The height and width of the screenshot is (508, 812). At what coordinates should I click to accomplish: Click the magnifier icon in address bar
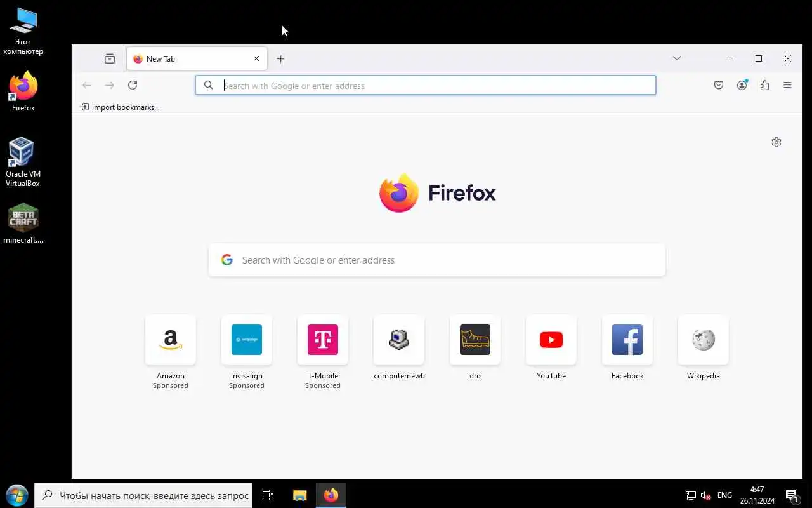[x=209, y=85]
